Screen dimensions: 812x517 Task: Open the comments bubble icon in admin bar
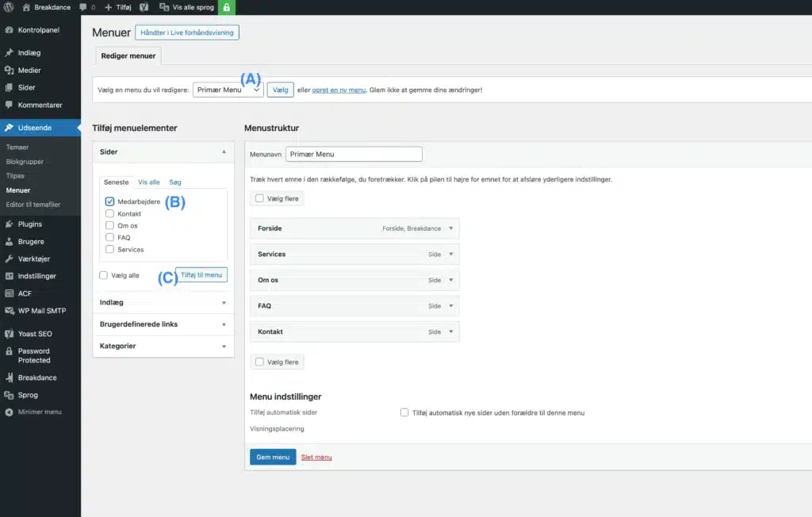[83, 7]
